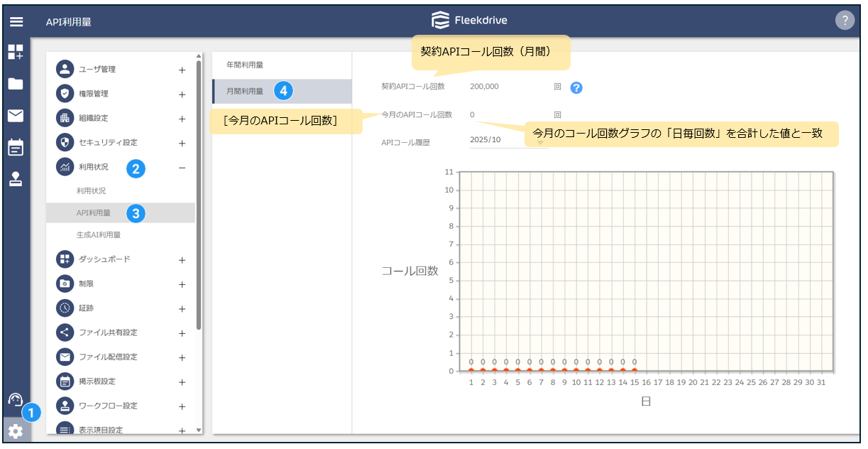Click the dashboard gauge icon in sidebar

15,400
